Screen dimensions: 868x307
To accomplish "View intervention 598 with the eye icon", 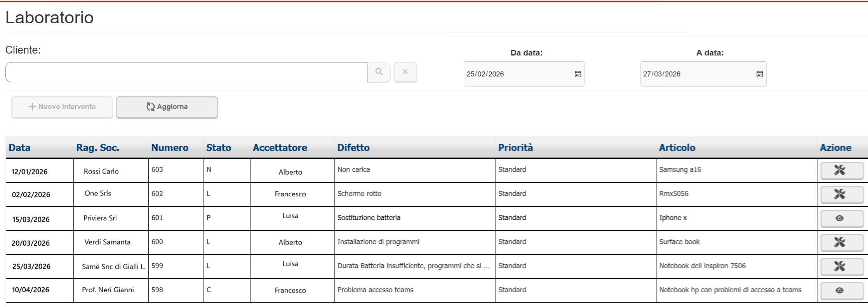I will coord(842,291).
